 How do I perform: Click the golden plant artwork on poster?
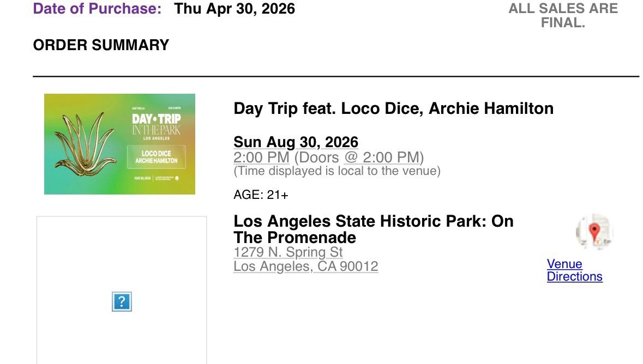pyautogui.click(x=85, y=144)
